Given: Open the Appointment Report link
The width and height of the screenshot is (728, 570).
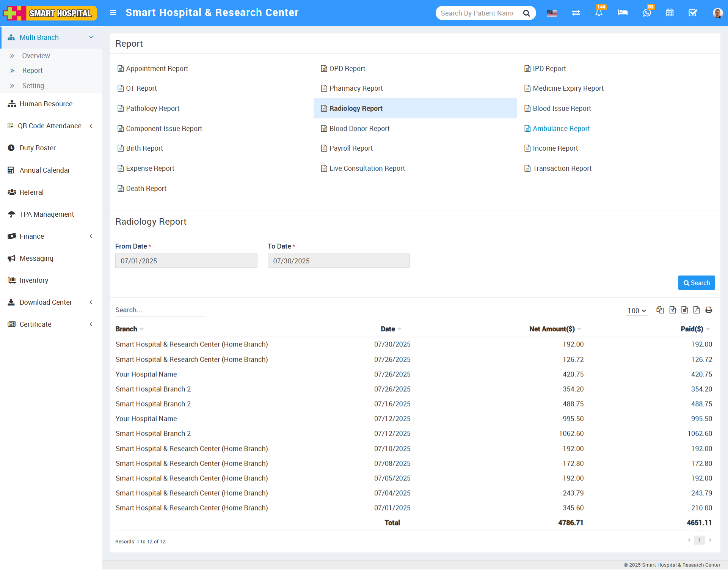Looking at the screenshot, I should point(153,69).
